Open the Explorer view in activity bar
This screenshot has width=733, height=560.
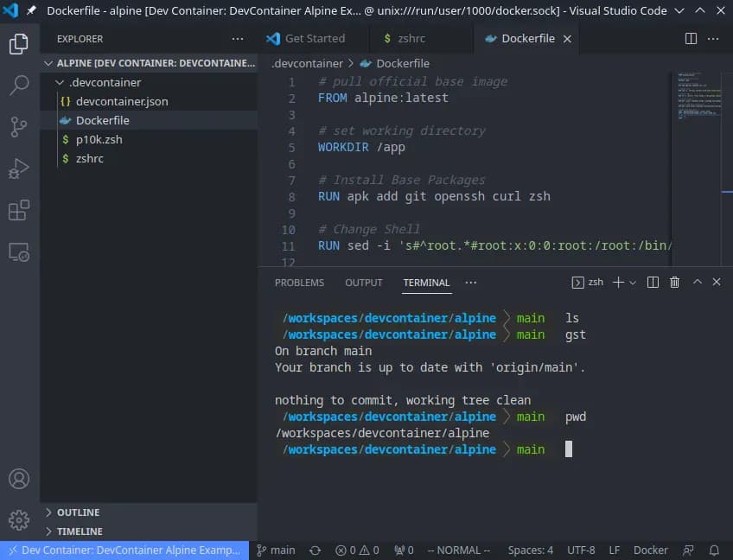coord(19,43)
